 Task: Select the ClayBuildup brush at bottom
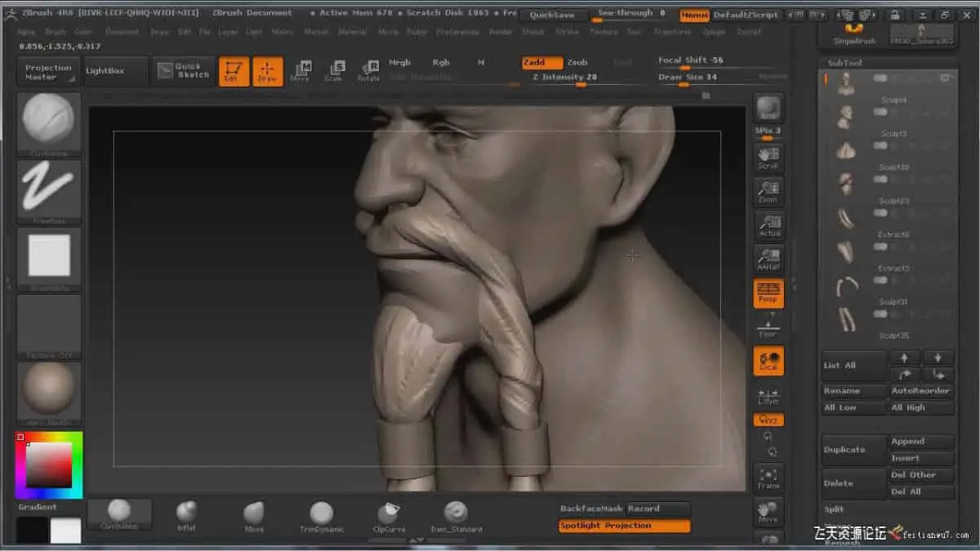[x=119, y=514]
